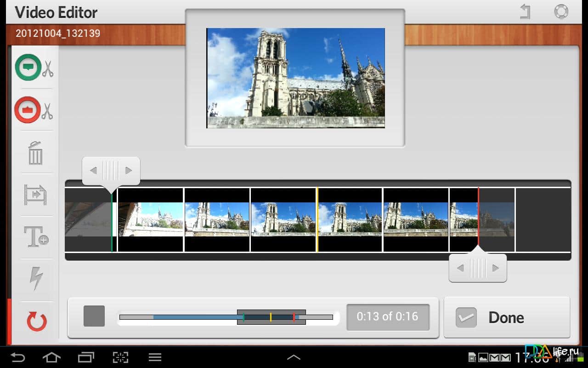
Task: Tap the left arrow on the end trim handle
Action: [460, 268]
